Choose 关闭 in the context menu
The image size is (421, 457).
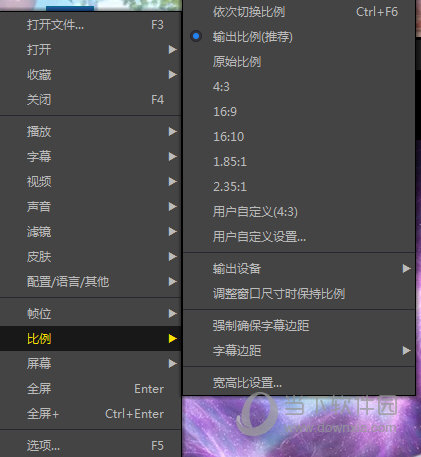click(90, 100)
